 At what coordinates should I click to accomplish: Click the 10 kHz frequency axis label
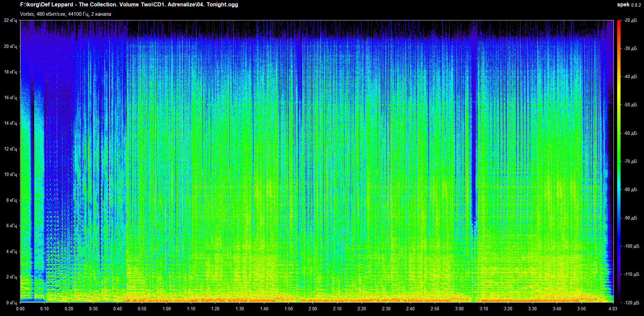(10, 174)
